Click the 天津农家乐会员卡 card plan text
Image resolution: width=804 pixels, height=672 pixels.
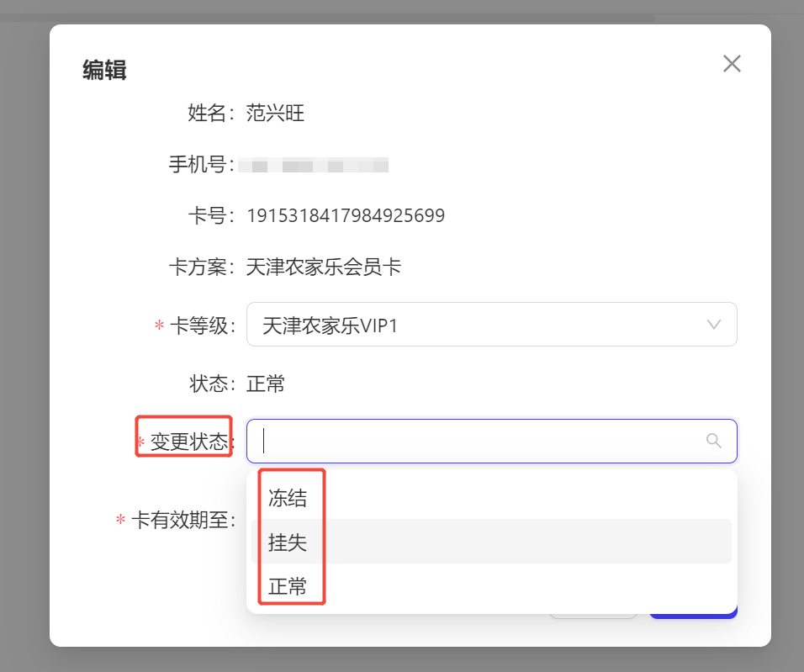click(323, 267)
